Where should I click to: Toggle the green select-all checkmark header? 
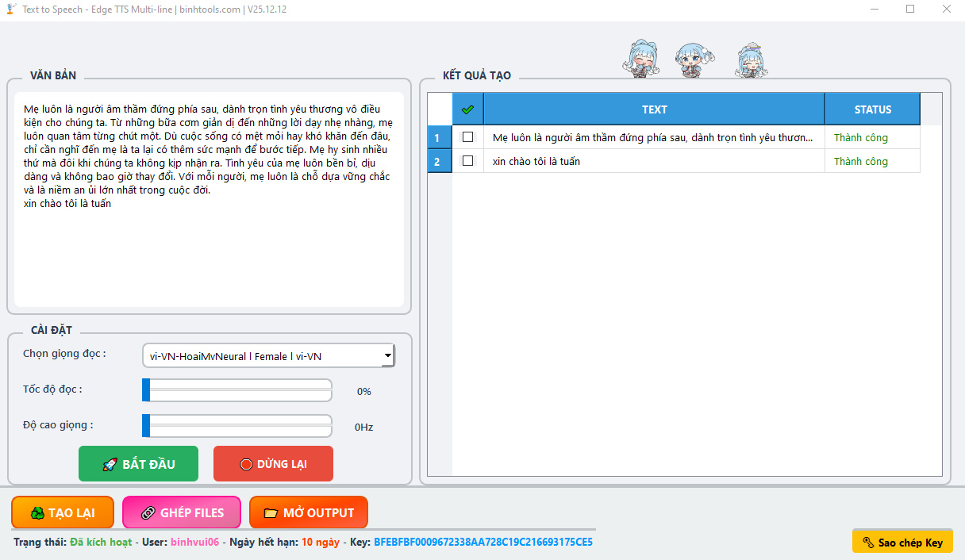(x=467, y=109)
